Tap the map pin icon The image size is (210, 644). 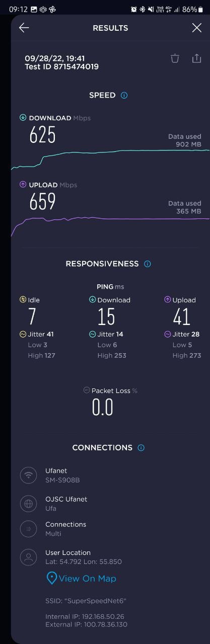pyautogui.click(x=51, y=579)
